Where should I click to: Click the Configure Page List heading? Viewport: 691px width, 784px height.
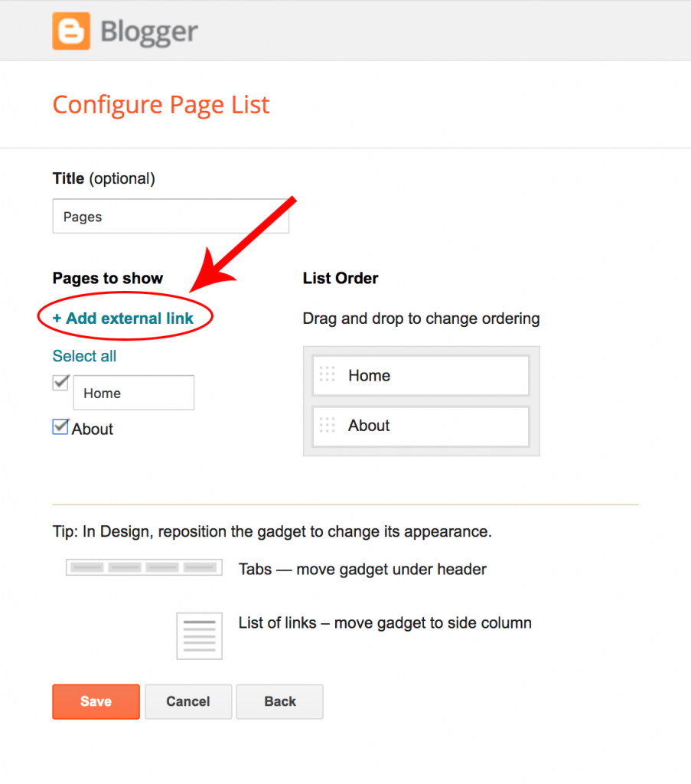pos(161,104)
